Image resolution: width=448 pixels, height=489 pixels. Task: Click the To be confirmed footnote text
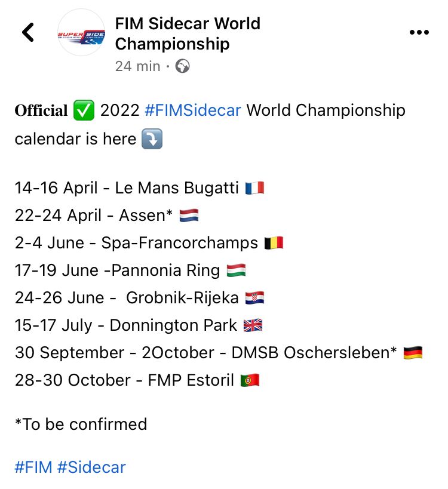click(x=81, y=424)
